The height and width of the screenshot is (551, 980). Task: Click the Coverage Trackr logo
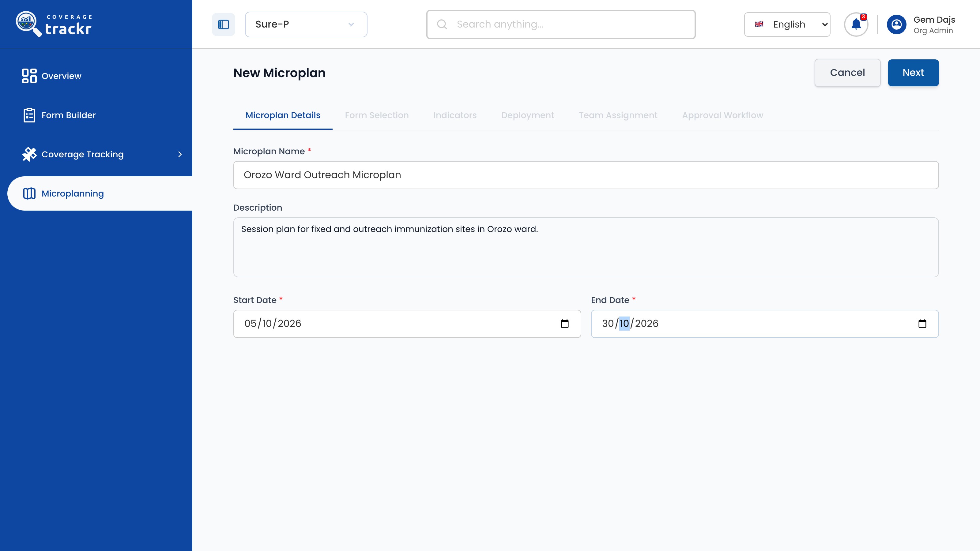pos(54,24)
